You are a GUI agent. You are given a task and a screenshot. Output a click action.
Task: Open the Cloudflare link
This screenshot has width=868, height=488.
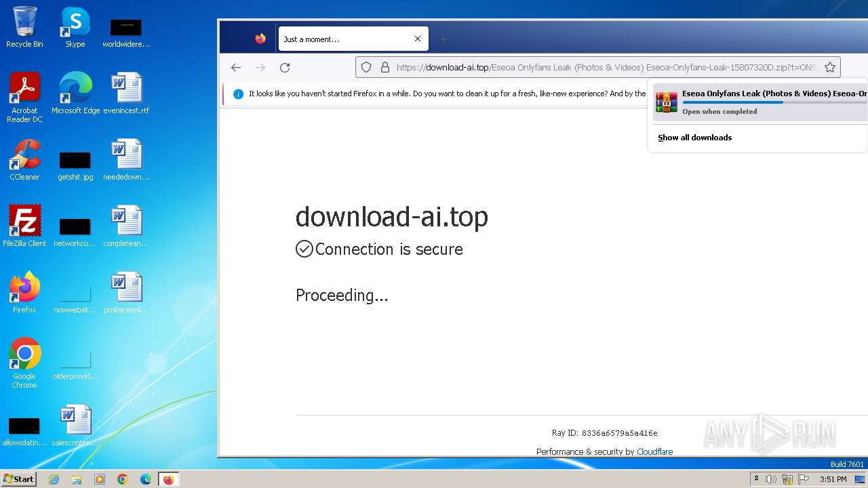pos(654,451)
